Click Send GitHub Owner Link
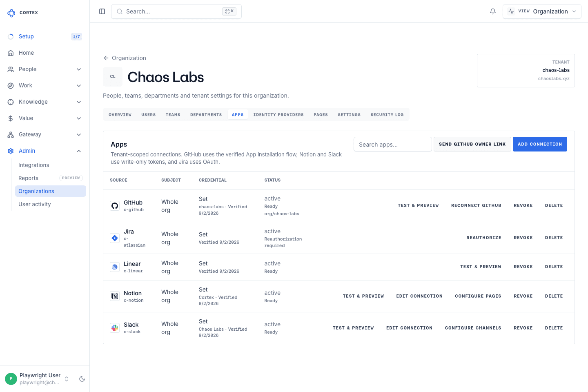Viewport: 588px width, 392px height. (472, 144)
